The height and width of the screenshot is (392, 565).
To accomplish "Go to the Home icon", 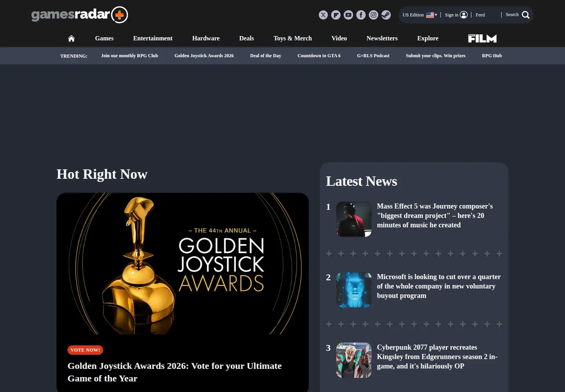I will pyautogui.click(x=71, y=38).
